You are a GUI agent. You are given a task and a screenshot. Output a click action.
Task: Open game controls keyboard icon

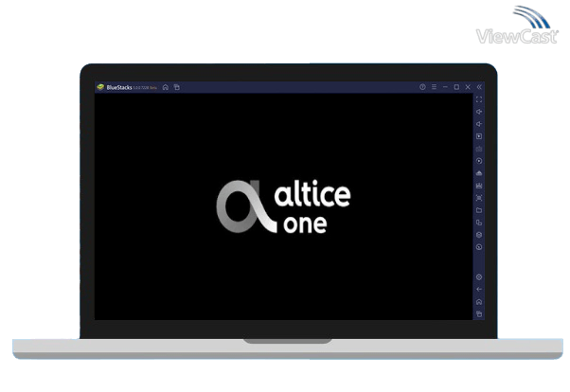point(479,149)
